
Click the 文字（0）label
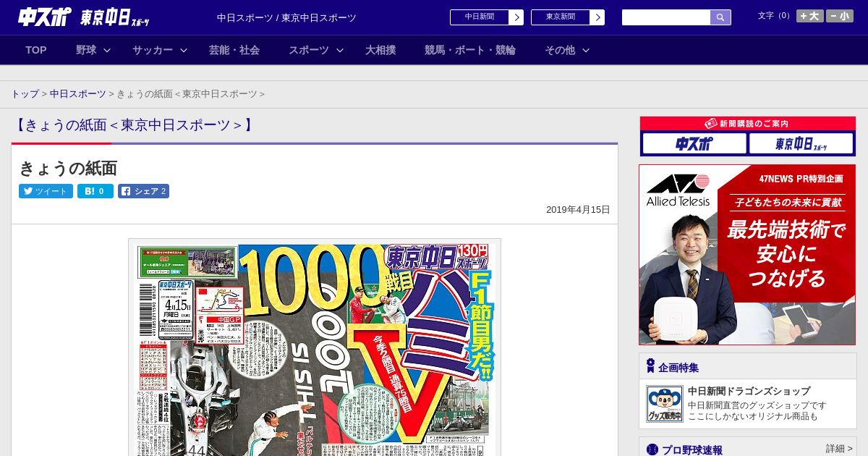(x=775, y=16)
